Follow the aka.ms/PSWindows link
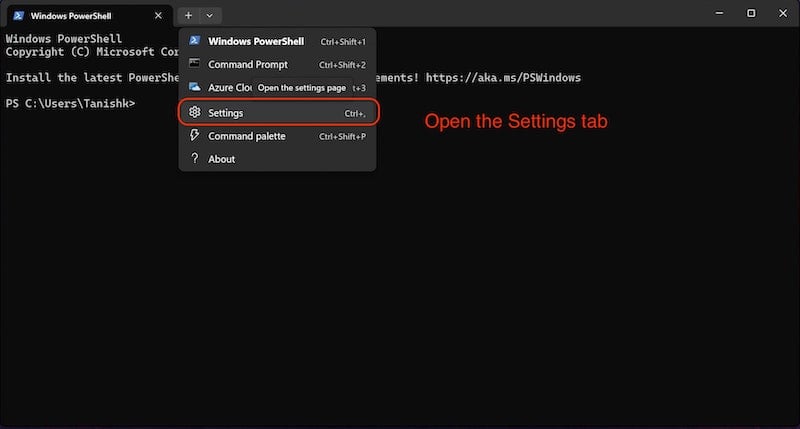Image resolution: width=800 pixels, height=429 pixels. (x=503, y=78)
